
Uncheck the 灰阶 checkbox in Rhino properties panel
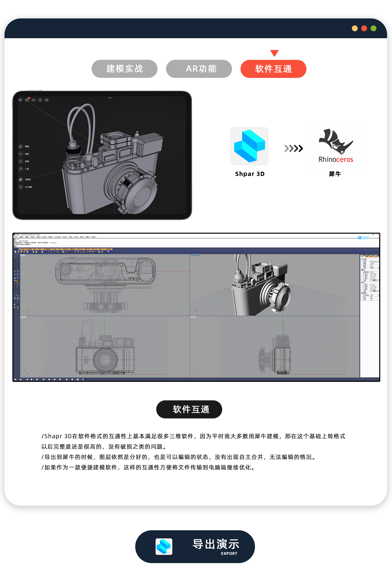[372, 300]
